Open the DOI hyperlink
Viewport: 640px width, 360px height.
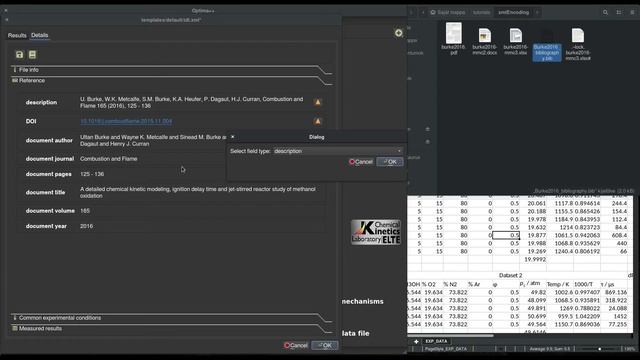pyautogui.click(x=126, y=121)
